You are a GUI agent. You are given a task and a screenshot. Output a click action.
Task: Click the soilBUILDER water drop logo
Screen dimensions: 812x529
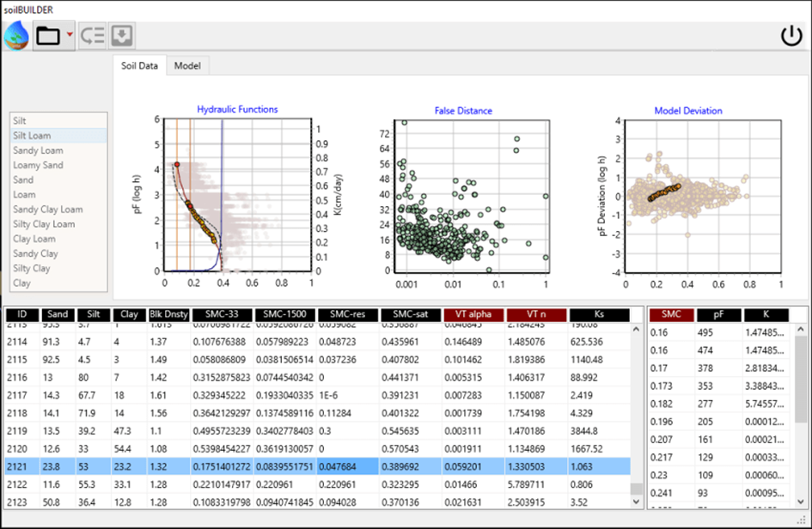[16, 35]
